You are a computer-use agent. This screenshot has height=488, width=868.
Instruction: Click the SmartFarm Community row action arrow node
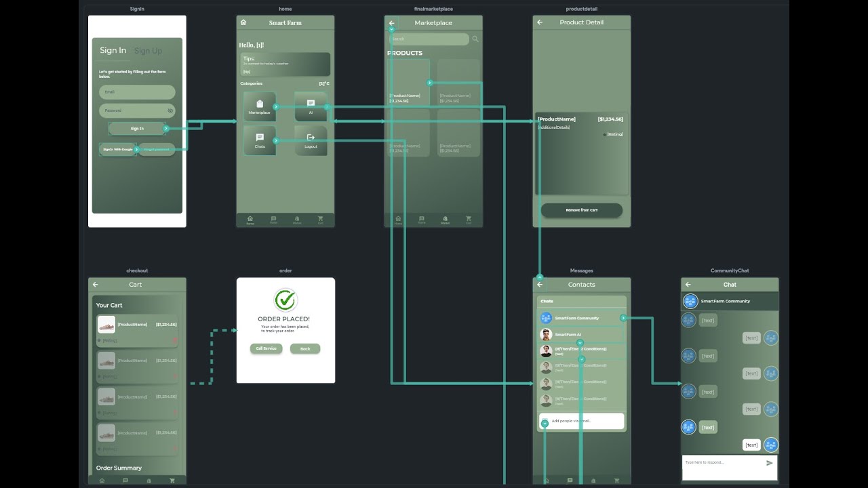point(623,318)
